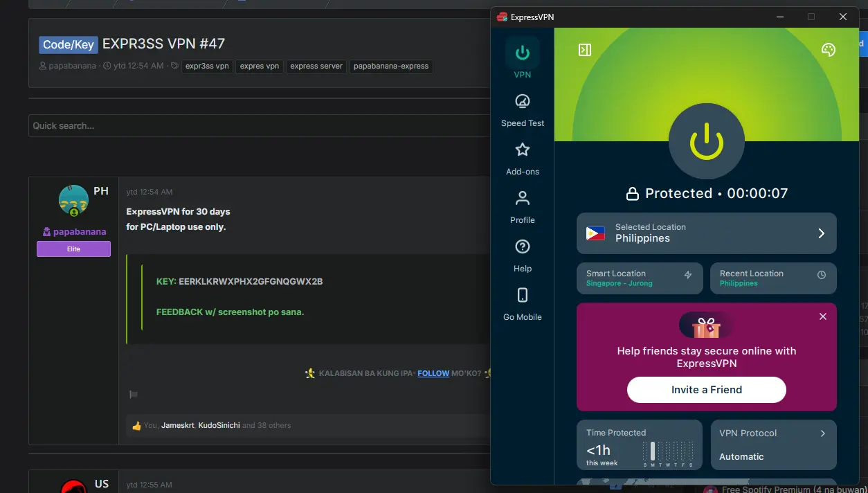Screen dimensions: 868x493
Task: Click the thumbs up reaction icon
Action: click(136, 425)
